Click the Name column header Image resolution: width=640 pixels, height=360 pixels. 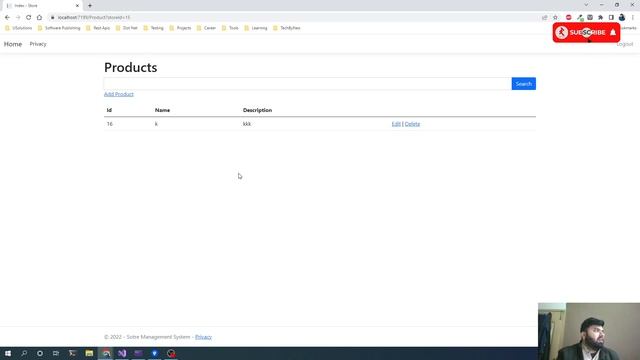162,110
